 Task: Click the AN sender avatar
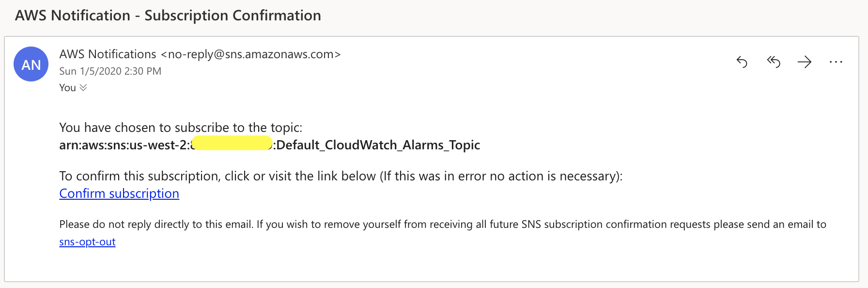31,64
